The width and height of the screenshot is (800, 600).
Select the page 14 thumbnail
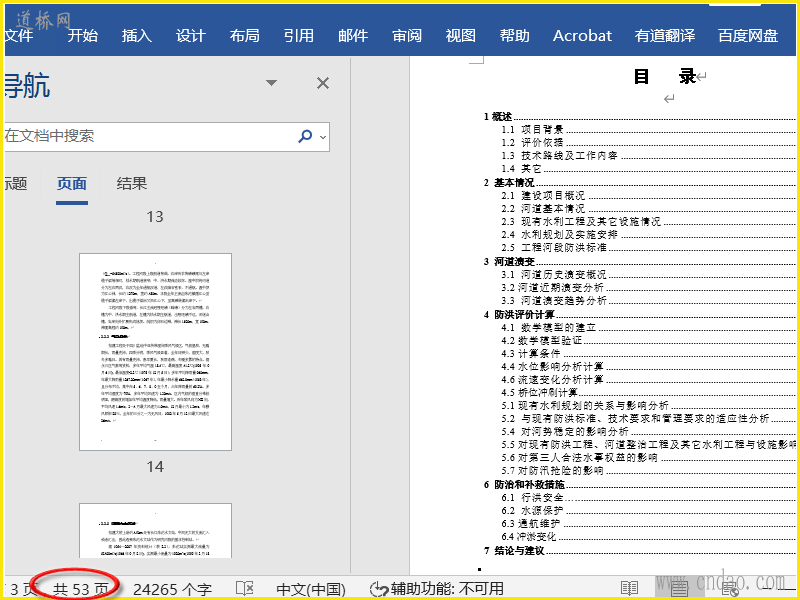pos(154,350)
